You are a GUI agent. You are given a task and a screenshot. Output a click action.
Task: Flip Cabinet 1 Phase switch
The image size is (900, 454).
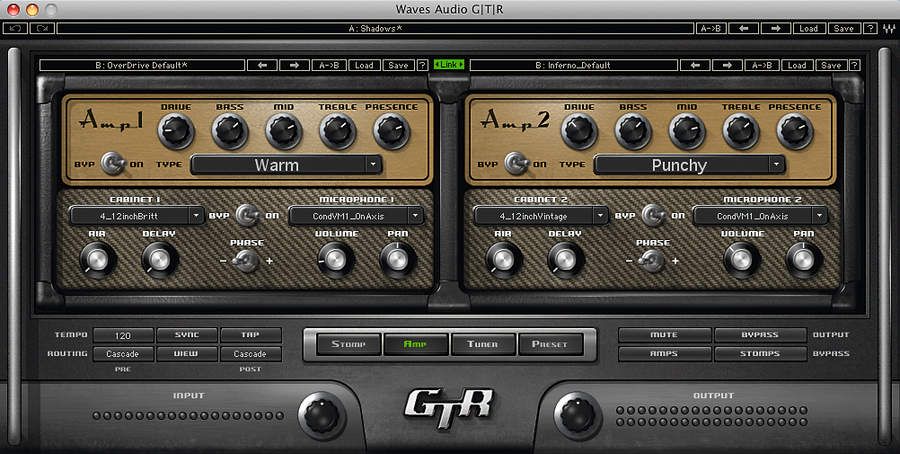[x=247, y=261]
